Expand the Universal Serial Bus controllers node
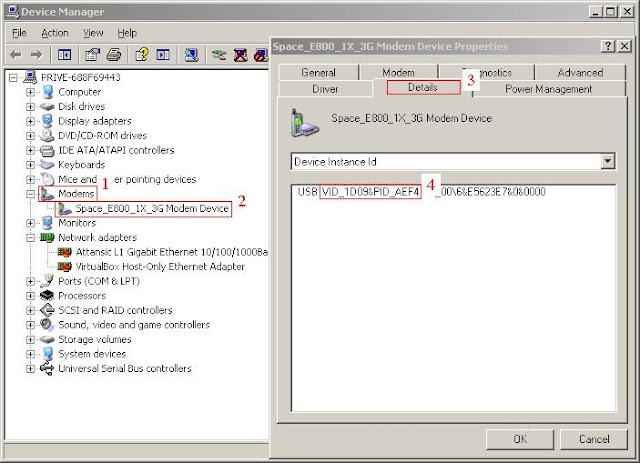 coord(30,369)
